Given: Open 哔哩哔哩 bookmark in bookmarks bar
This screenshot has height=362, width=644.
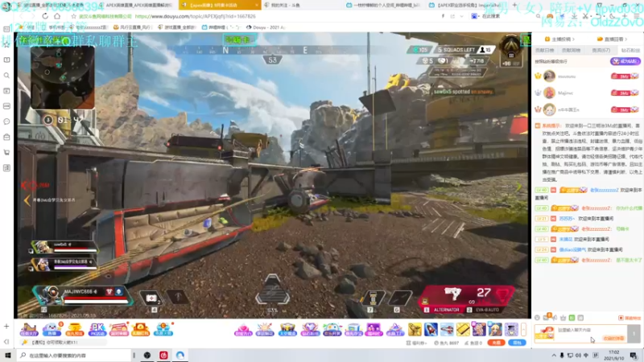Looking at the screenshot, I should click(x=221, y=27).
